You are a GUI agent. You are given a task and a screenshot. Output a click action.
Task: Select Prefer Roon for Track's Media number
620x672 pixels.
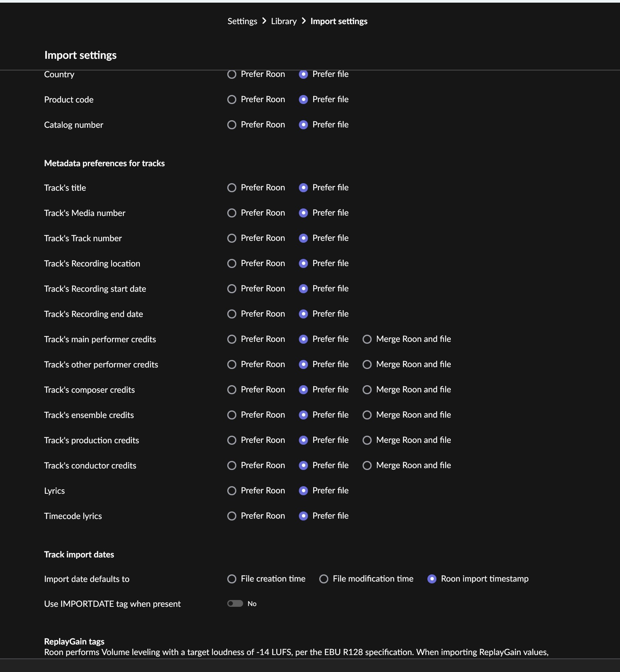pos(231,213)
